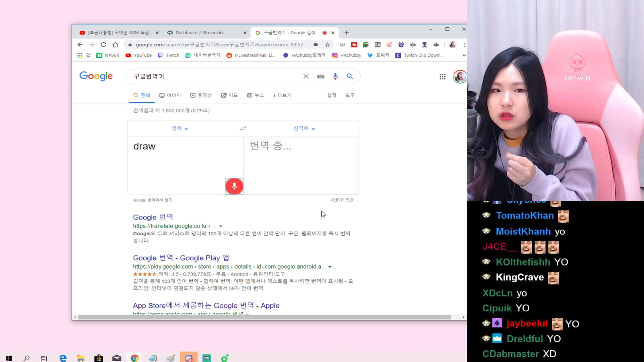Open the on-screen keyboard input tool
This screenshot has width=644, height=362.
321,76
